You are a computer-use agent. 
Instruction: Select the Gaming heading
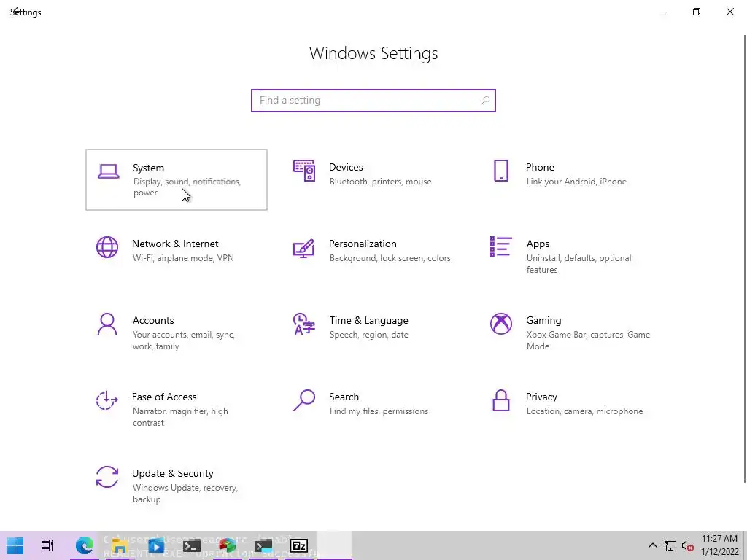tap(543, 321)
